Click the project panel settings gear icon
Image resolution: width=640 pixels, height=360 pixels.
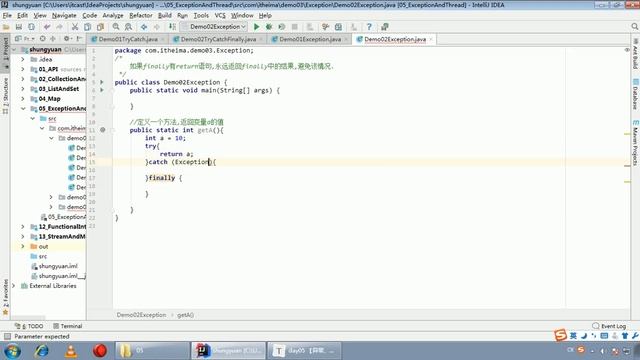point(67,39)
